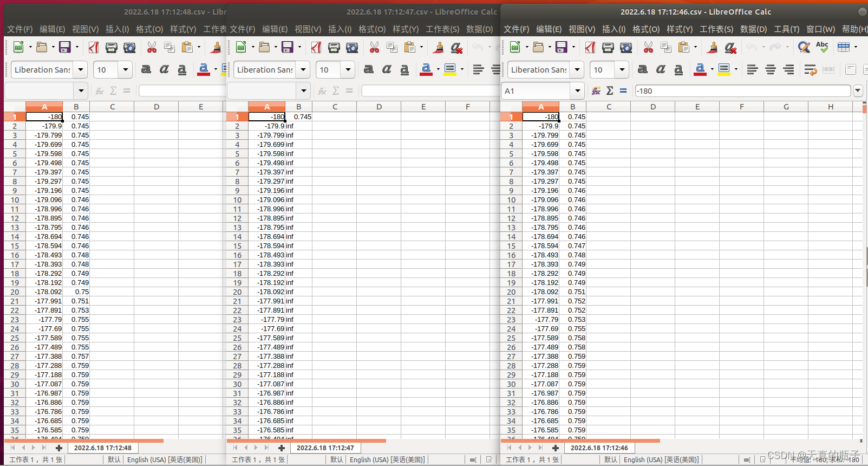Open Save options arrow in 17:12:46 window
This screenshot has height=466, width=868.
573,48
